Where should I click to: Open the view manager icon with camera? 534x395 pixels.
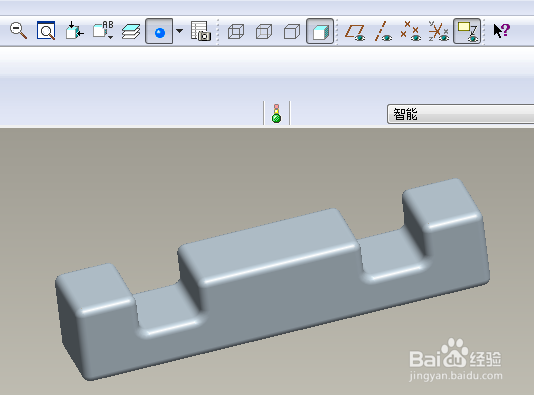pyautogui.click(x=201, y=31)
